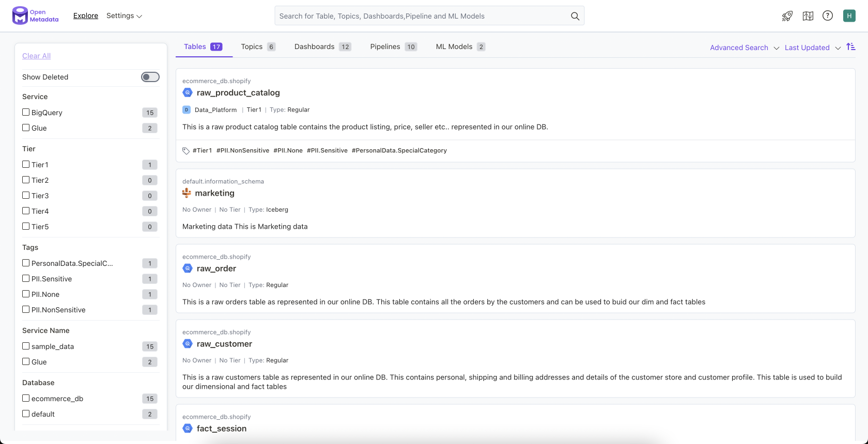Open the raw_customer table
This screenshot has width=868, height=444.
224,344
